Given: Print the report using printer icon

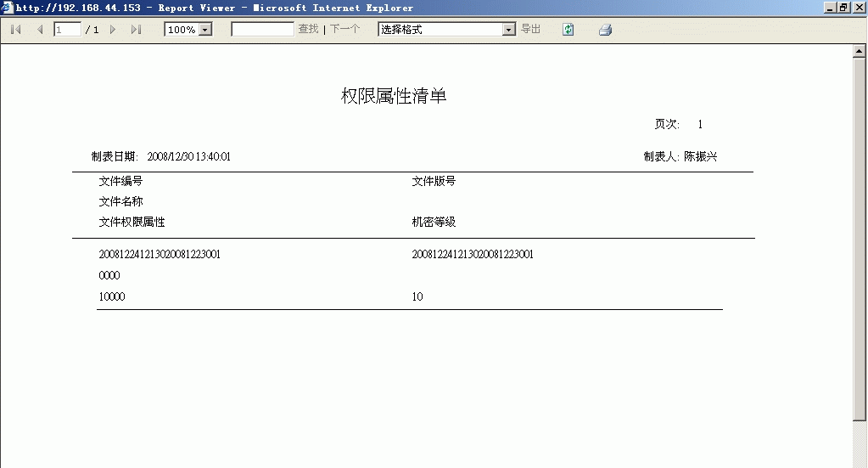Looking at the screenshot, I should pos(605,30).
